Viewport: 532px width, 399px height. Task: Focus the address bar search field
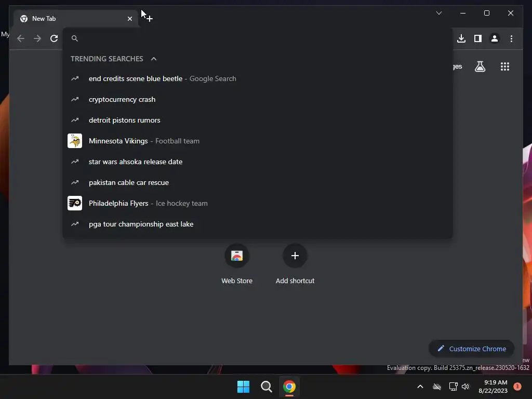point(258,38)
